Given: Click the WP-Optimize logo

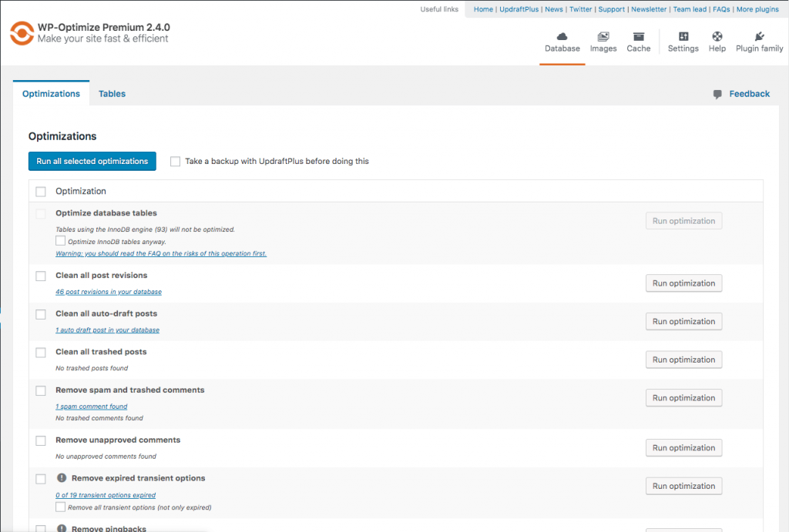Looking at the screenshot, I should tap(21, 33).
